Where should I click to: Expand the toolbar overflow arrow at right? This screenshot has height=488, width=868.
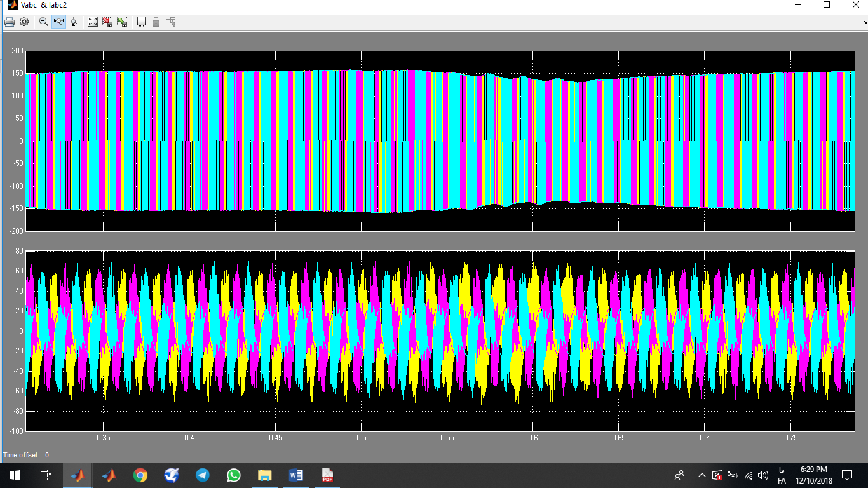coord(864,22)
